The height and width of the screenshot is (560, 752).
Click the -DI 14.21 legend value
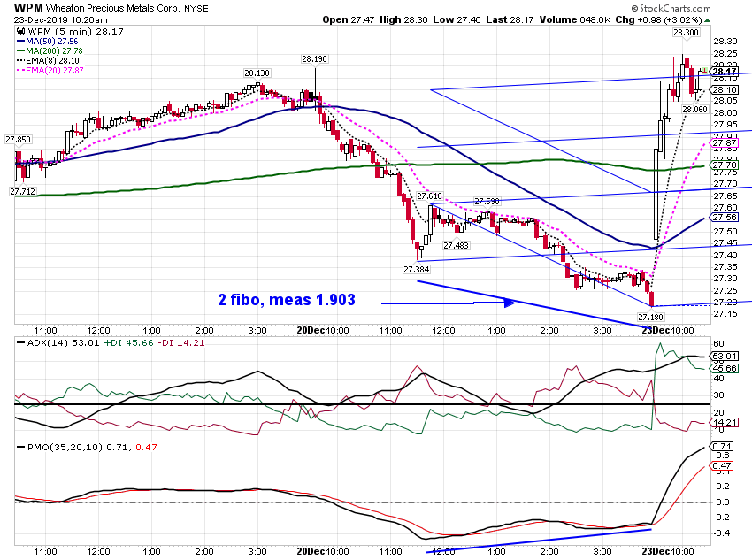pos(181,342)
